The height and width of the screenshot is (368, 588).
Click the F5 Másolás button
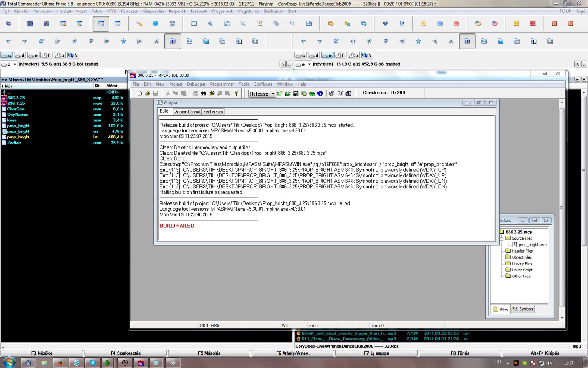pos(209,353)
